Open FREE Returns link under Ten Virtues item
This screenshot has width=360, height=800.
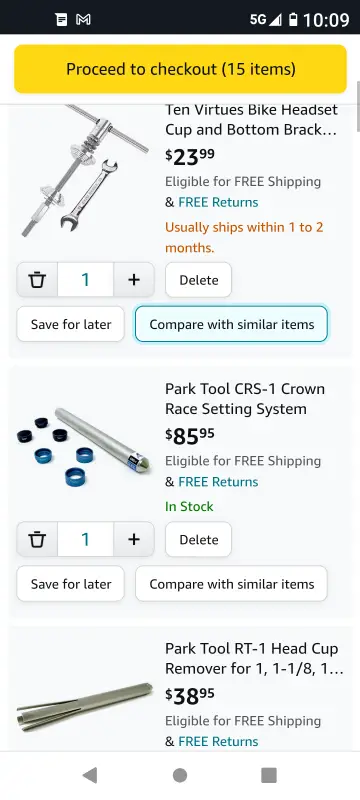tap(218, 202)
